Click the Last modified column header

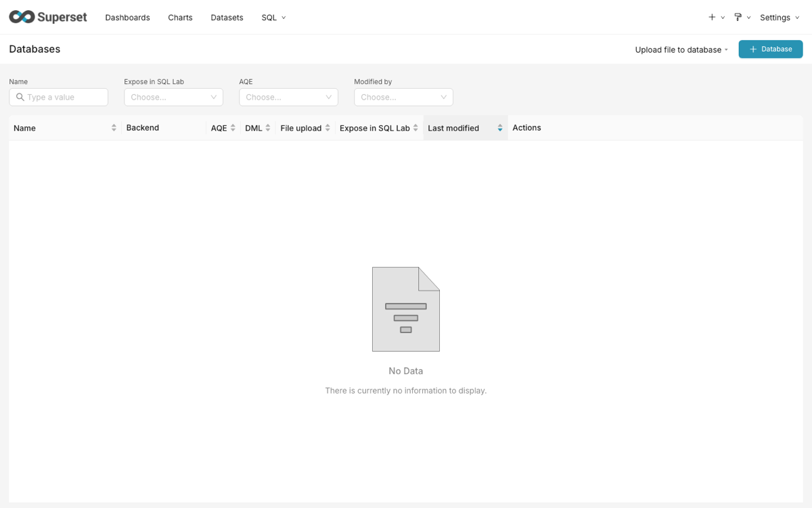pyautogui.click(x=466, y=128)
